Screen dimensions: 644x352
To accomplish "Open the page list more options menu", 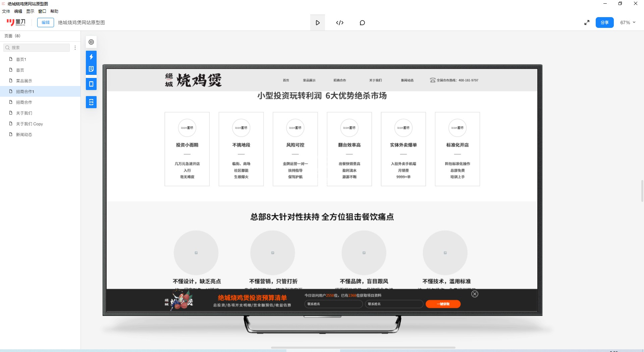I will 75,48.
